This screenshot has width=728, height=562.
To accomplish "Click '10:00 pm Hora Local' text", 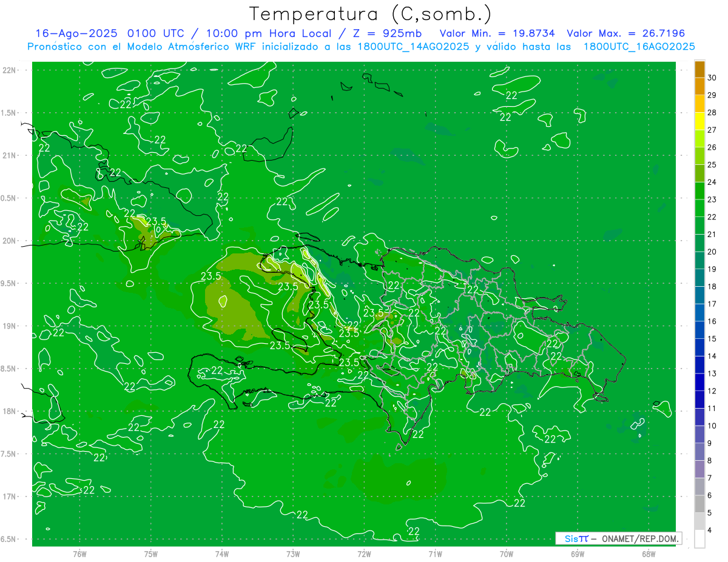I will [269, 33].
